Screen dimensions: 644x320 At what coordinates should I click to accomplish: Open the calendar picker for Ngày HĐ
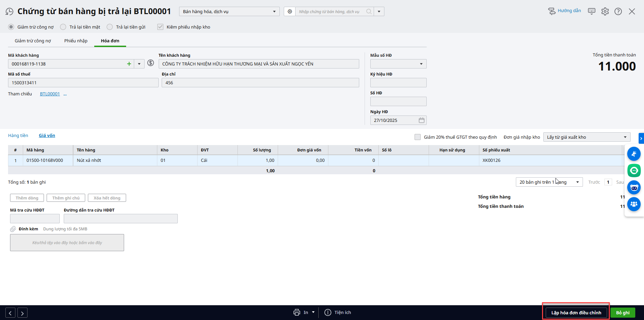tap(421, 120)
